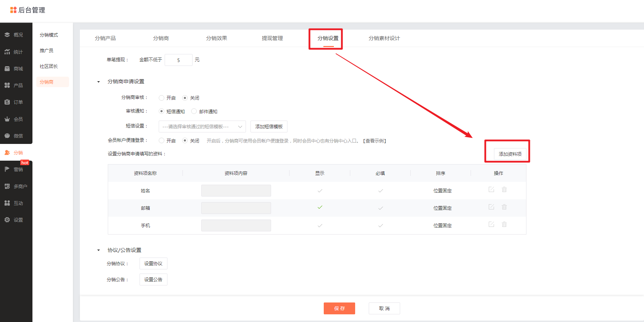
Task: Toggle 显示 checkmark for 邮箱 row
Action: tap(320, 207)
